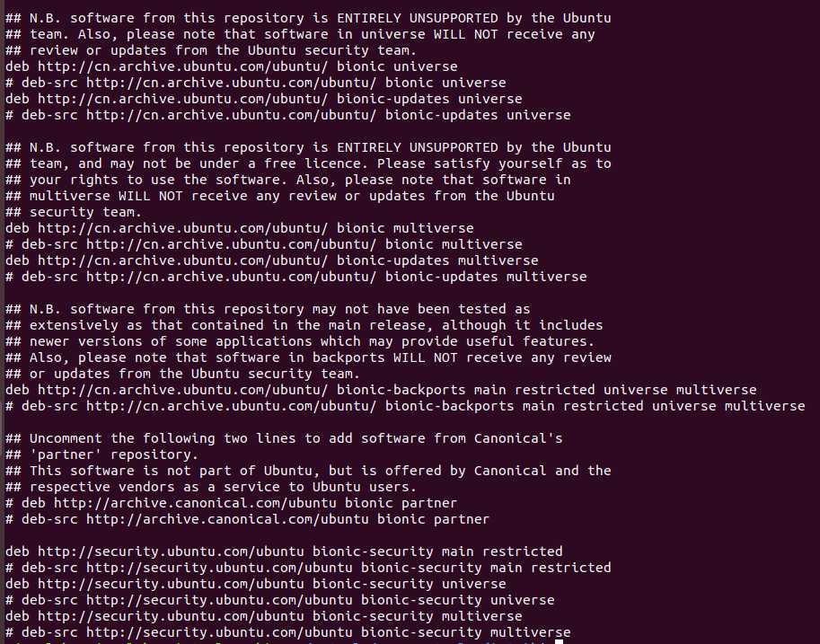Click the bionic multiverse deb URL
Image resolution: width=820 pixels, height=644 pixels.
pos(183,228)
